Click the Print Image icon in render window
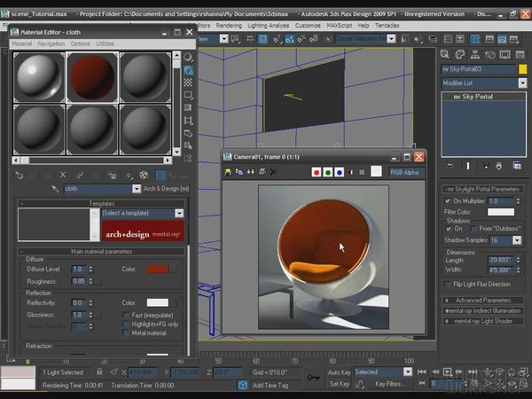Screen dimensions: 532x399 [262, 172]
